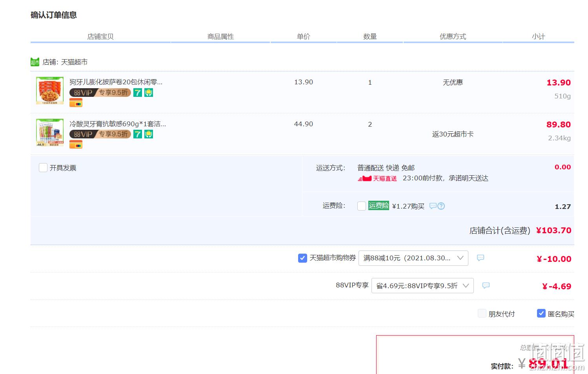Uncheck the 天猫超市购物券 coupon checkbox
This screenshot has width=588, height=374.
pyautogui.click(x=302, y=258)
